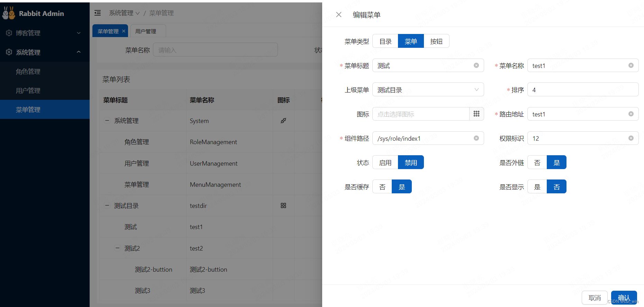The width and height of the screenshot is (644, 307).
Task: Open the icon picker grid button
Action: (477, 114)
